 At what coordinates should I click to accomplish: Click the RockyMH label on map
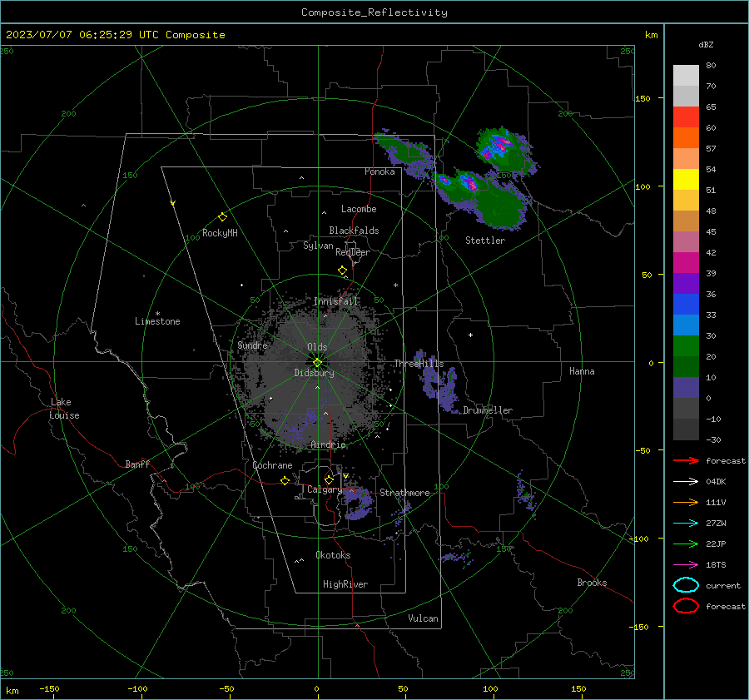220,233
